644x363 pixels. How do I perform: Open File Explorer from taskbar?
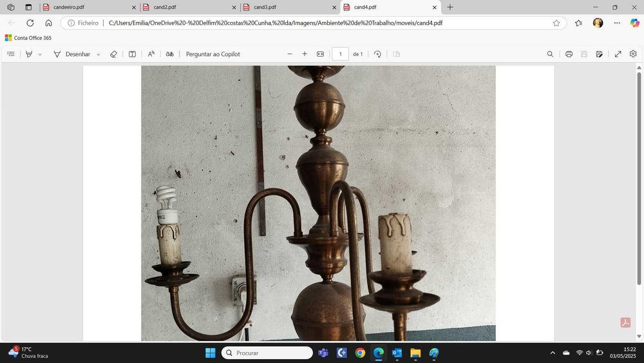coord(415,353)
